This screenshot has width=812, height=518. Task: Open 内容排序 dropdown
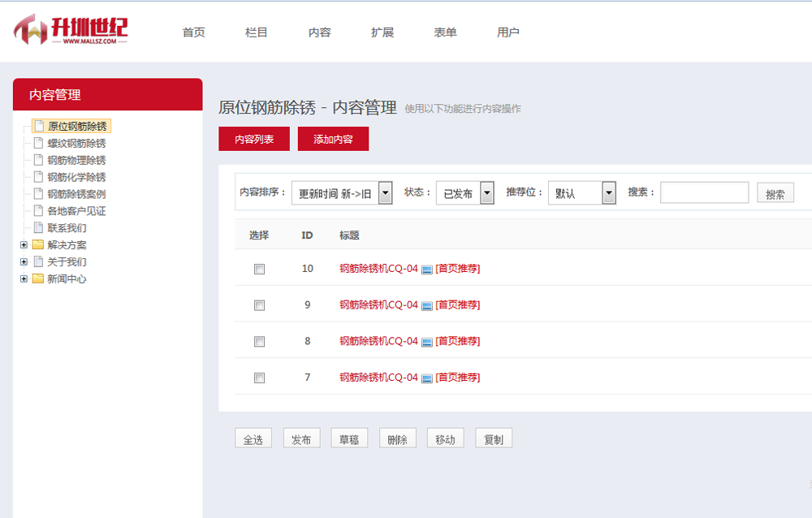[x=343, y=192]
